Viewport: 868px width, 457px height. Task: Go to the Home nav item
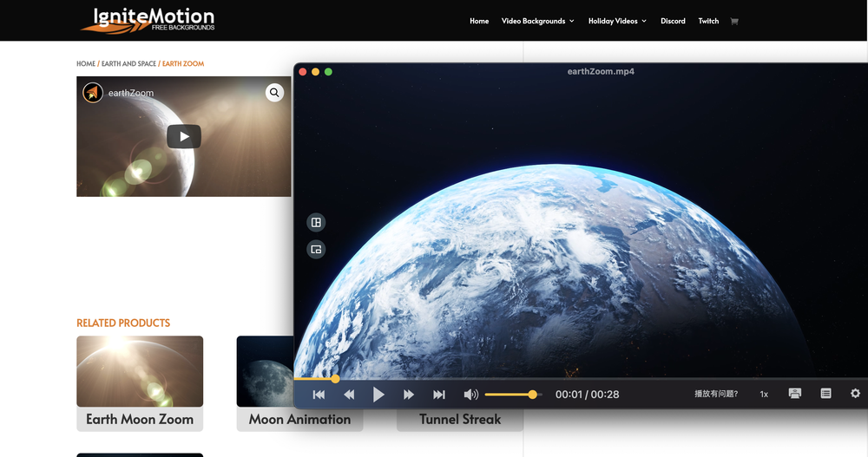pyautogui.click(x=479, y=21)
